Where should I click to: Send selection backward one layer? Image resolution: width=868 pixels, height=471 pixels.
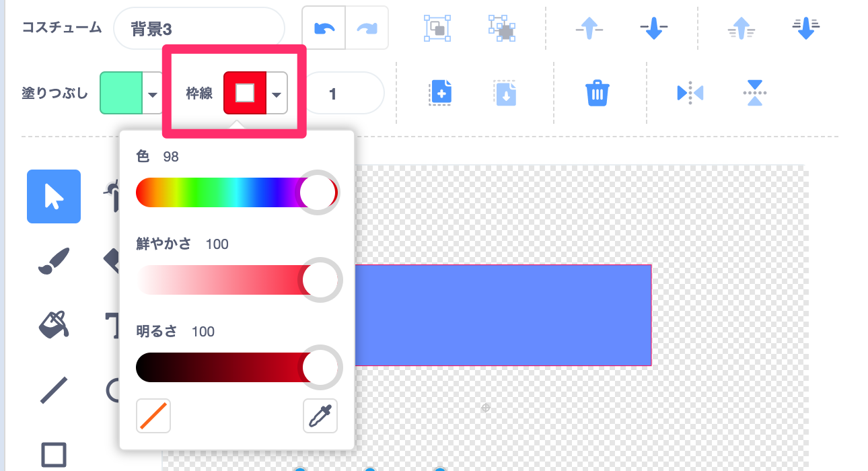point(653,28)
